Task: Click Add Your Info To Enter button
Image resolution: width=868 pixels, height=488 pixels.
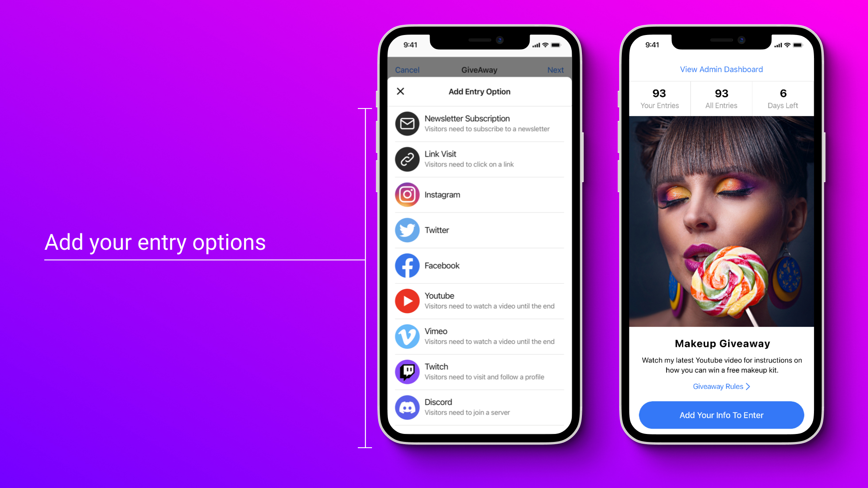Action: pyautogui.click(x=721, y=414)
